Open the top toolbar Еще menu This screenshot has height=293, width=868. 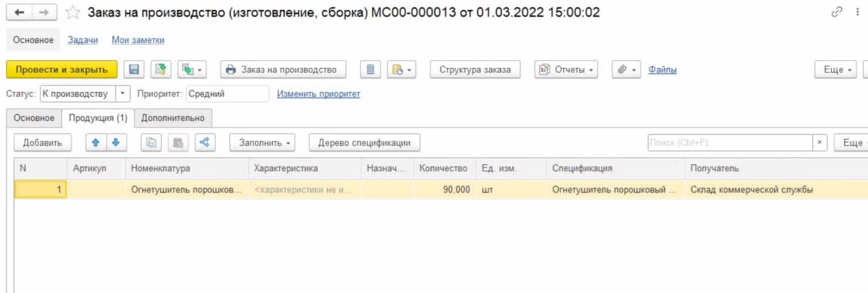click(x=836, y=70)
